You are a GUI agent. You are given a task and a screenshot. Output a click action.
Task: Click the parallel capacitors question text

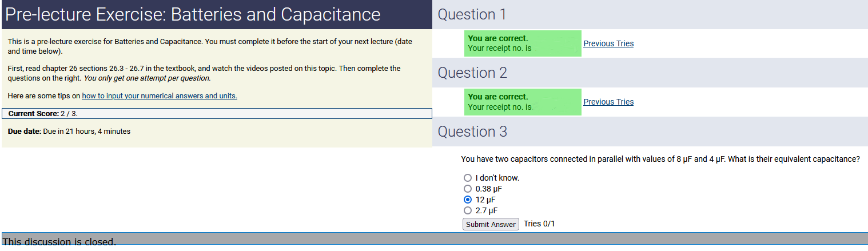click(x=660, y=159)
